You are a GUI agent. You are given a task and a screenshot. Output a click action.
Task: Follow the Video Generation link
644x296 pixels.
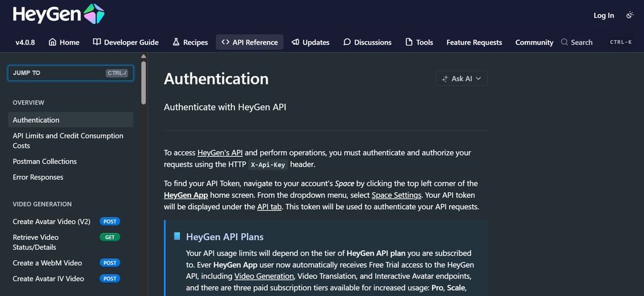tap(264, 276)
